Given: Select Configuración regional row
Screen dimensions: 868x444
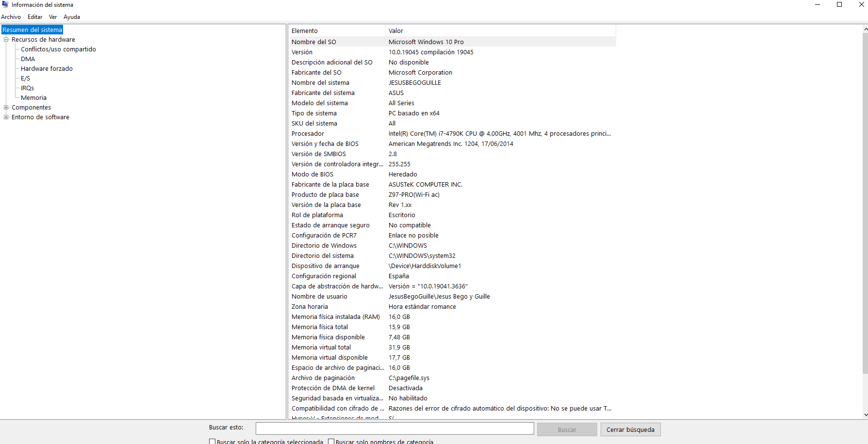Looking at the screenshot, I should coord(452,276).
